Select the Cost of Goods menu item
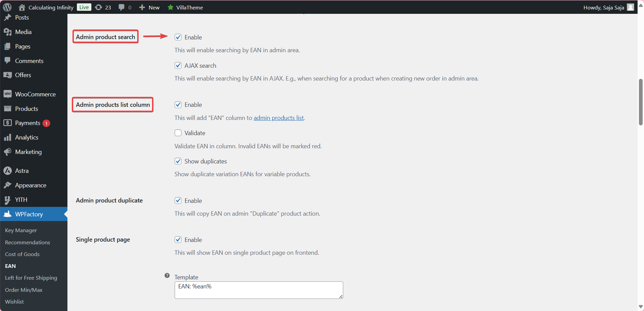This screenshot has height=311, width=644. click(22, 254)
